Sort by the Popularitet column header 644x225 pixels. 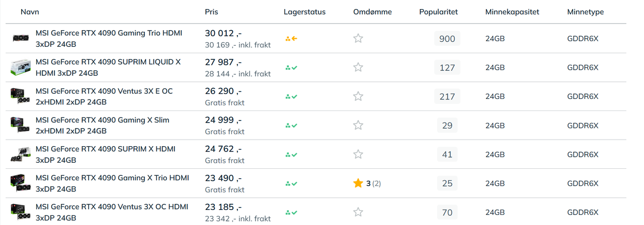point(438,12)
